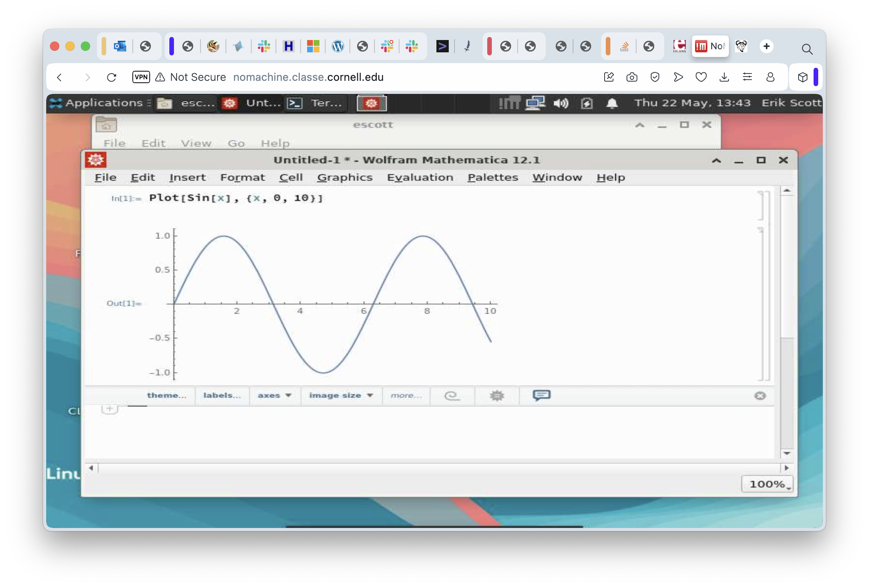
Task: Click the labels... suggestion button
Action: pos(222,396)
